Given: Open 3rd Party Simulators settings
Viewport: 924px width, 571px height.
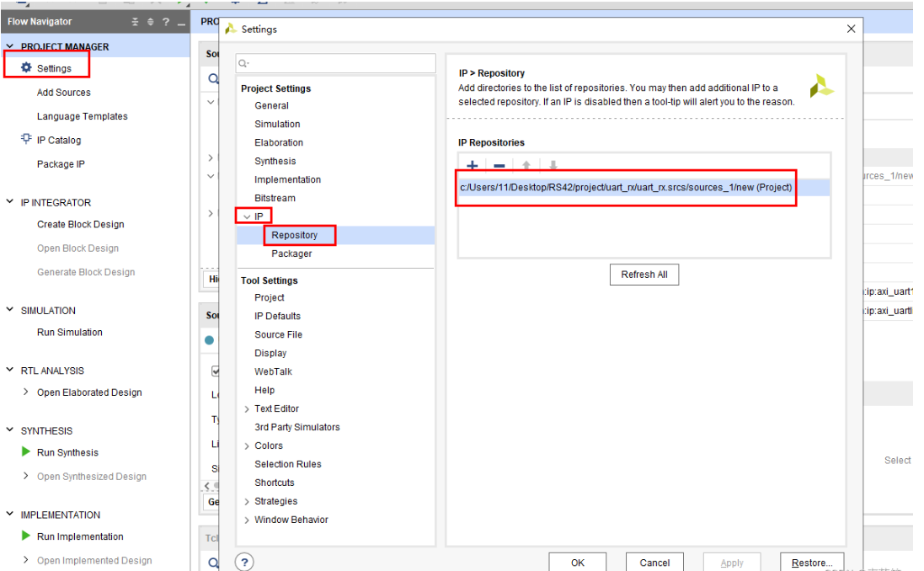Looking at the screenshot, I should (x=297, y=427).
